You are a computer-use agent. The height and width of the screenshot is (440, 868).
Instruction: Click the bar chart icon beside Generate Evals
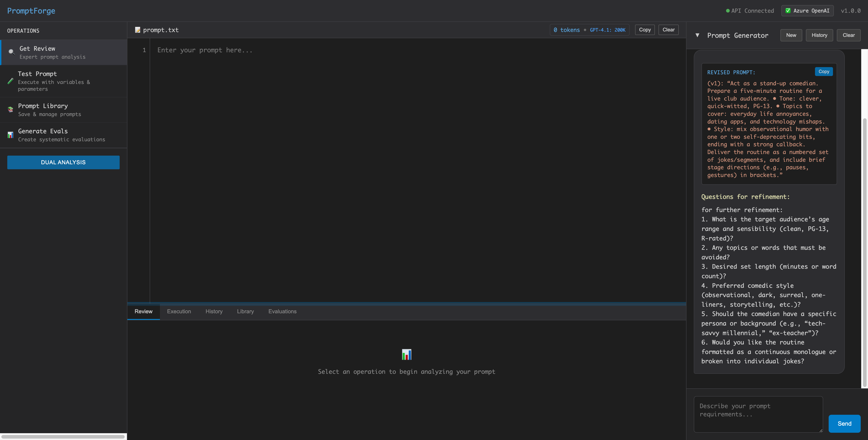(10, 135)
